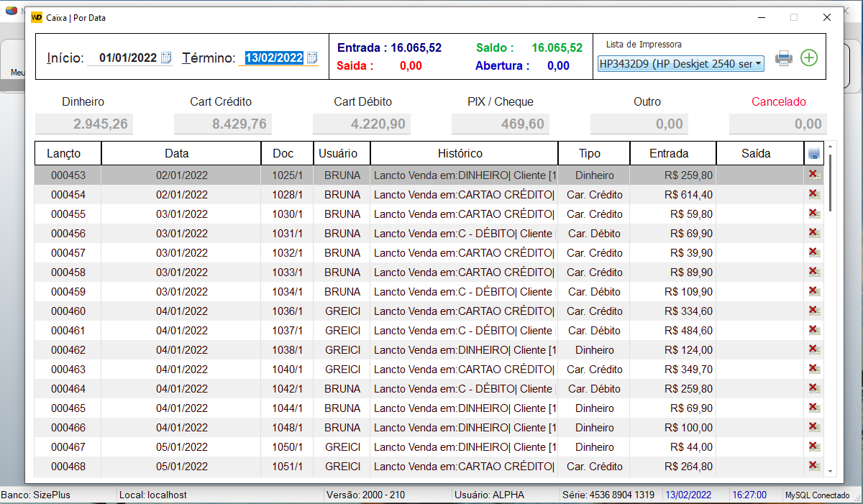Click the Cart Crédito total 8.429,76

point(223,124)
